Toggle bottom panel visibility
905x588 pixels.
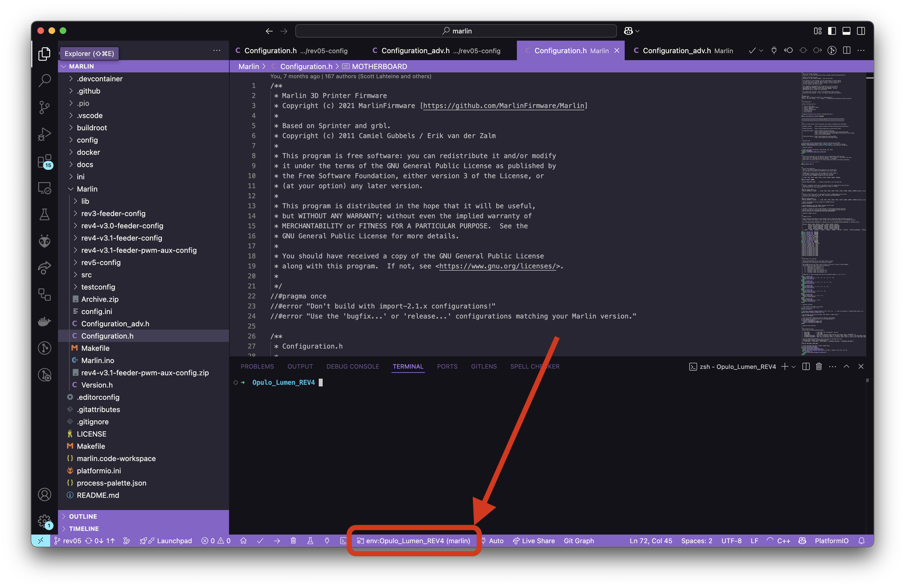pyautogui.click(x=846, y=31)
